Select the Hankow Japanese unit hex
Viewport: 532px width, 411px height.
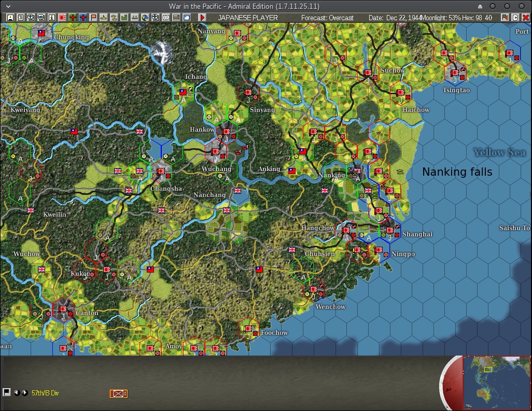pyautogui.click(x=226, y=132)
